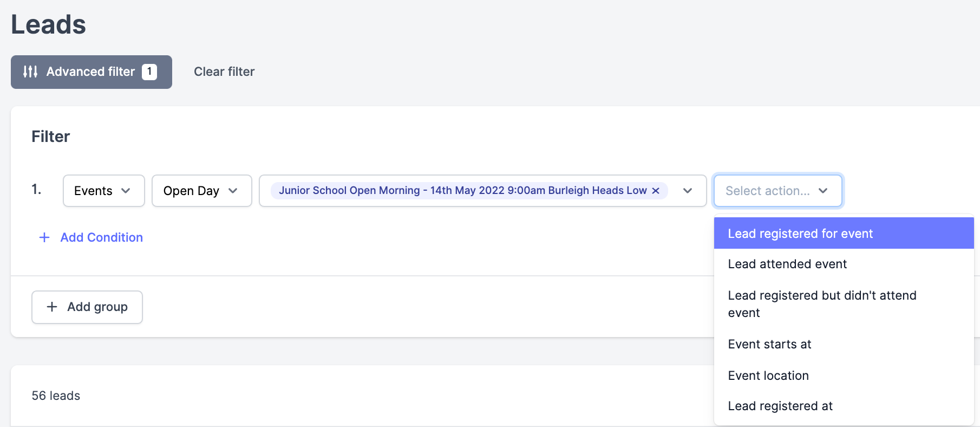This screenshot has width=980, height=427.
Task: Click the Clear filter link
Action: (x=224, y=72)
